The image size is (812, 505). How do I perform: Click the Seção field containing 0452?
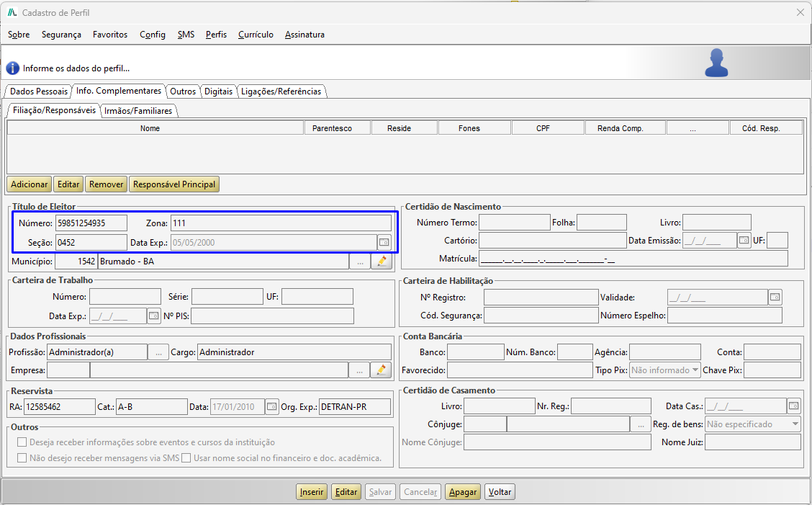click(x=91, y=242)
